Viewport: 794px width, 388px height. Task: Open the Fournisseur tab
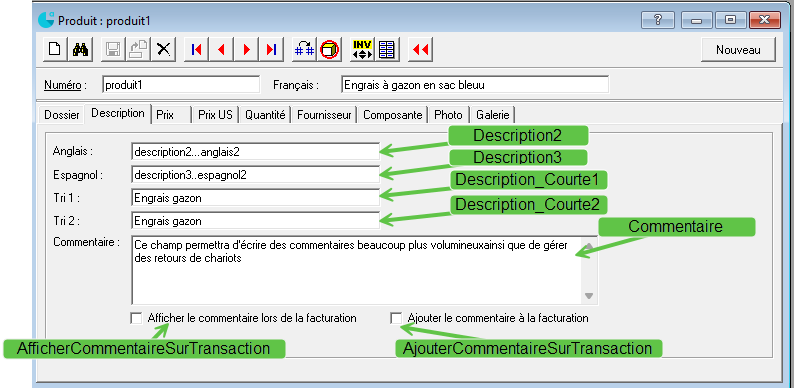point(324,115)
